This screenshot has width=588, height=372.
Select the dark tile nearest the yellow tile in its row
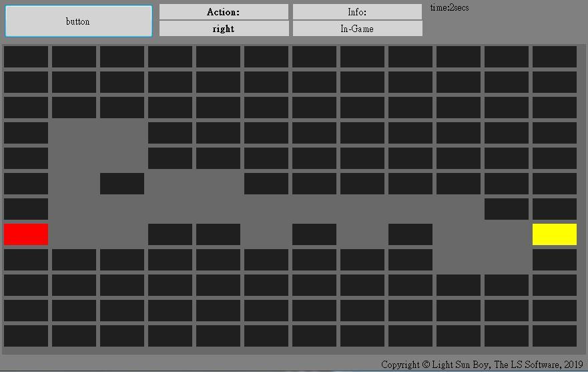click(410, 234)
